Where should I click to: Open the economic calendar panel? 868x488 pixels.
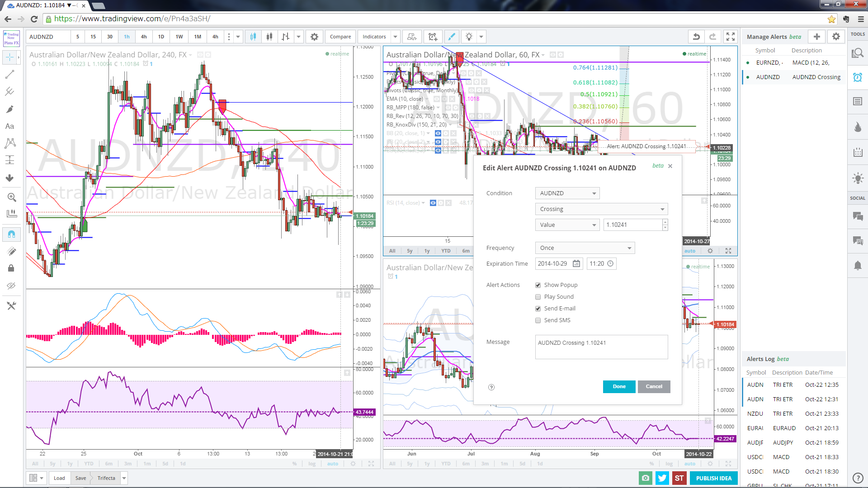858,152
